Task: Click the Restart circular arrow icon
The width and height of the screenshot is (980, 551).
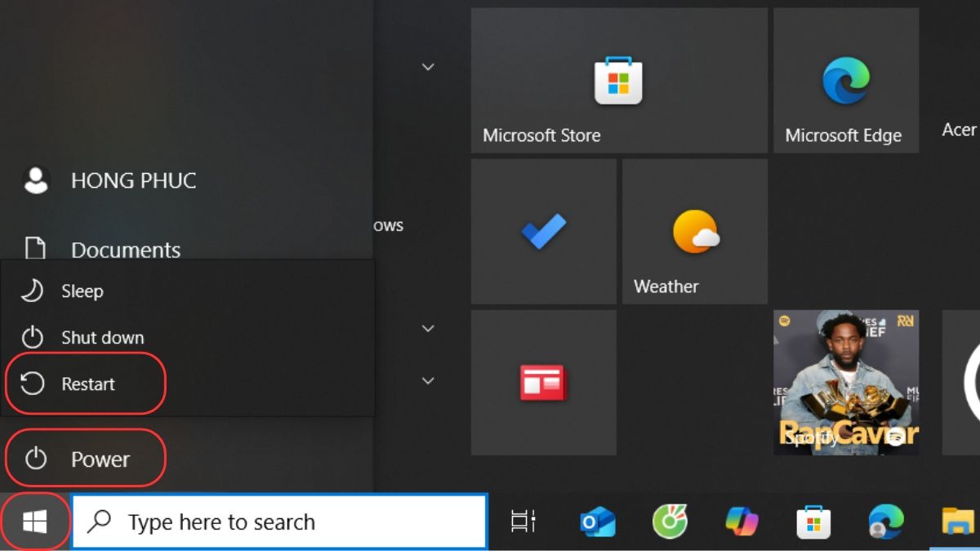Action: click(32, 384)
